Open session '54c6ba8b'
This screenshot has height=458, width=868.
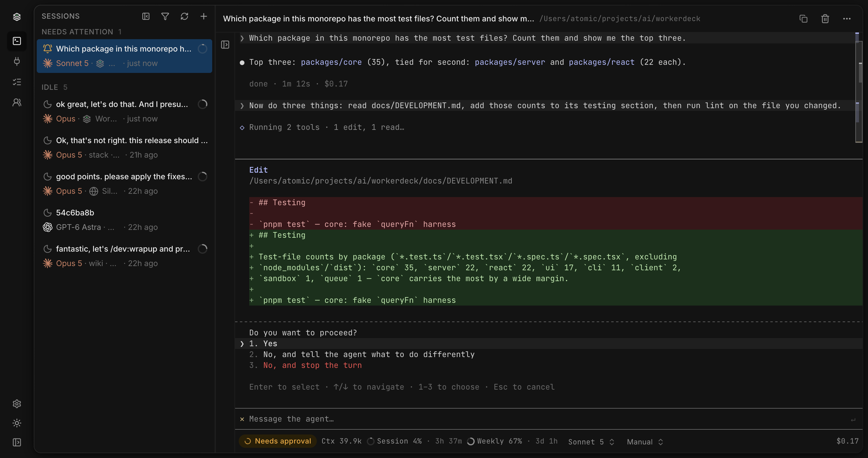124,220
